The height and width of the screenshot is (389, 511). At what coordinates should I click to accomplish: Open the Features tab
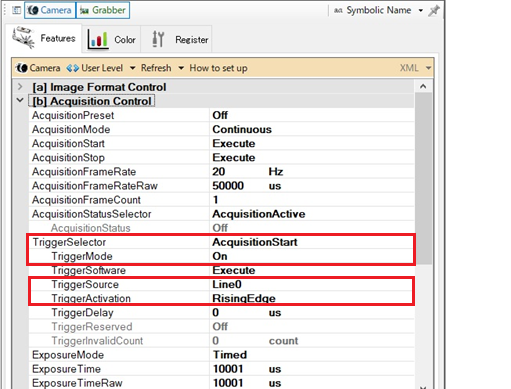pos(44,38)
